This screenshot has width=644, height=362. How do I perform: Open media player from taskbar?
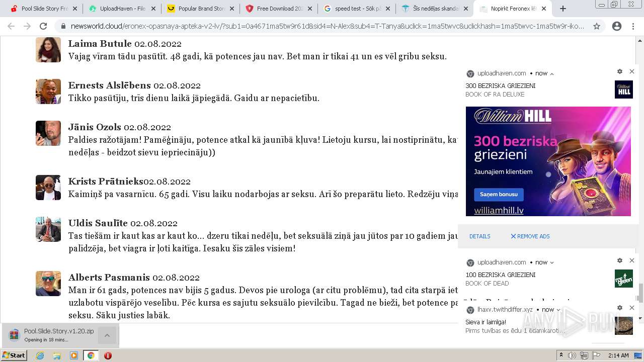pos(74,355)
